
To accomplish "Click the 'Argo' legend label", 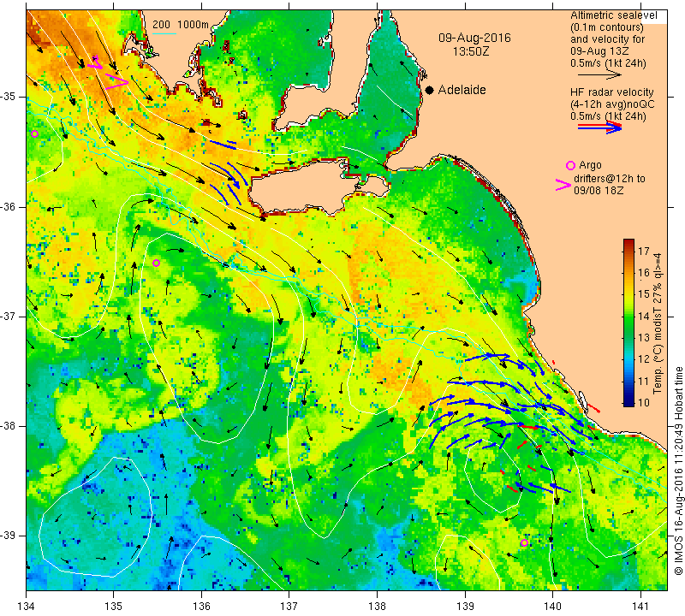I will 590,165.
